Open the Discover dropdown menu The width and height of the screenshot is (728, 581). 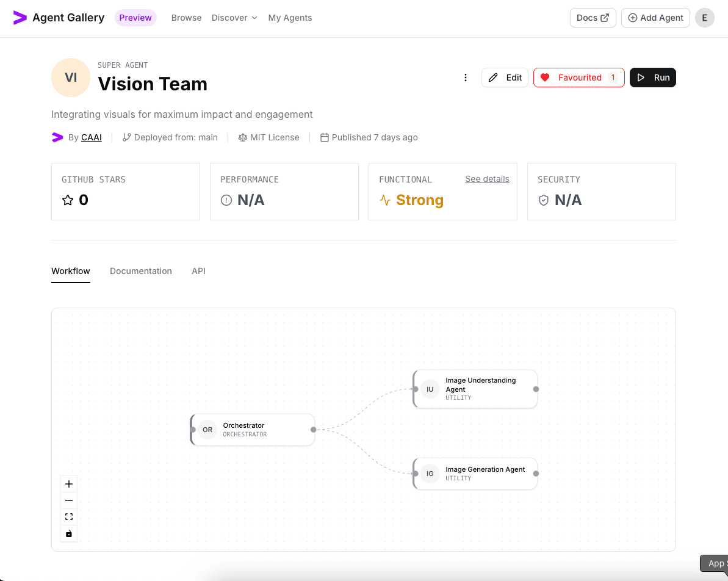pyautogui.click(x=234, y=18)
